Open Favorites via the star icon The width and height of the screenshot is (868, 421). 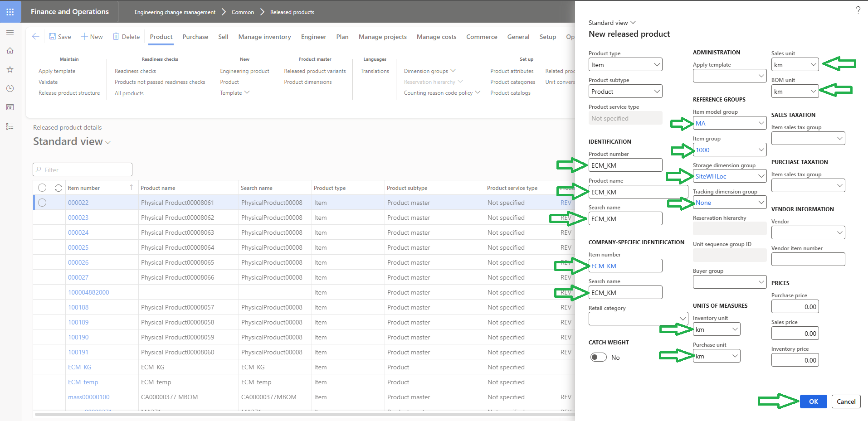(x=10, y=69)
